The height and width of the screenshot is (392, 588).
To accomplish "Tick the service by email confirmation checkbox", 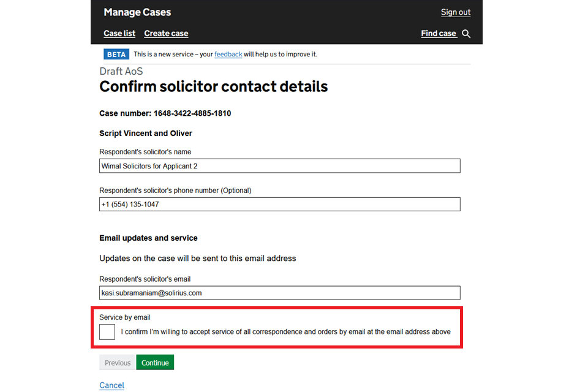I will (x=107, y=332).
